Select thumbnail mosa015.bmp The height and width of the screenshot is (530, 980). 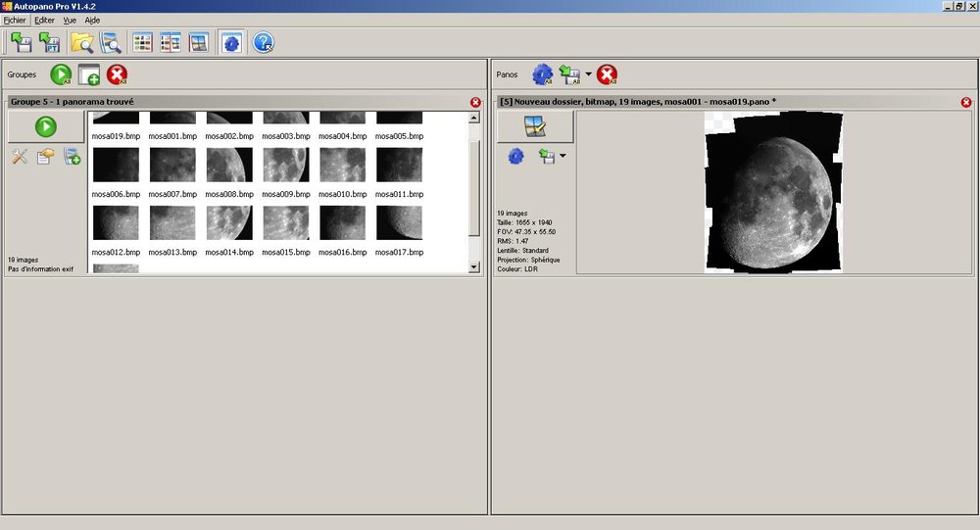[x=286, y=223]
